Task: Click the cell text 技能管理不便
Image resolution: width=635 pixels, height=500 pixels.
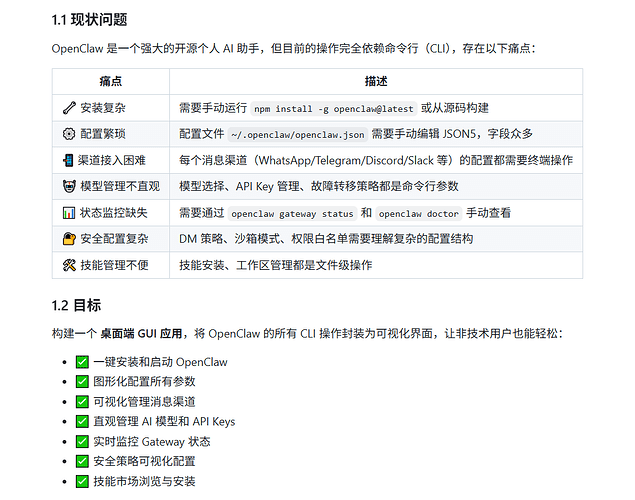Action: [114, 265]
